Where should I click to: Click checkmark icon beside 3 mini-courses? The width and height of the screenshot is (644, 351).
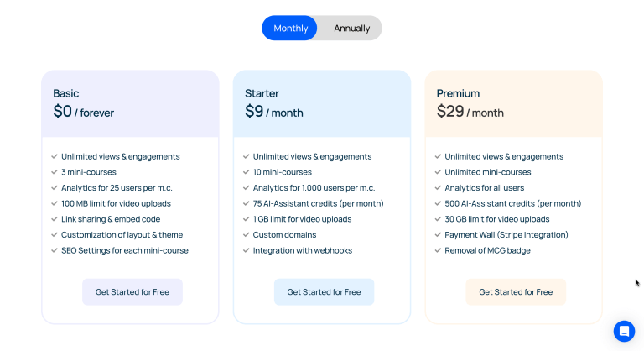55,172
